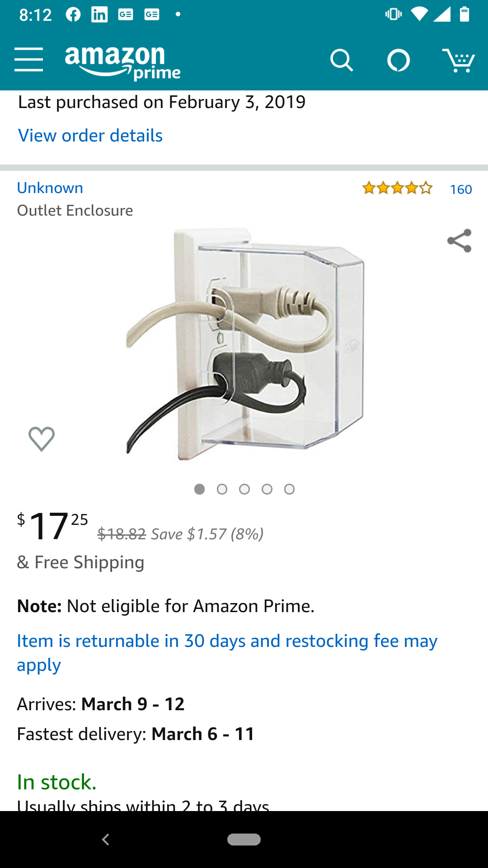Open the shopping cart

(x=458, y=61)
